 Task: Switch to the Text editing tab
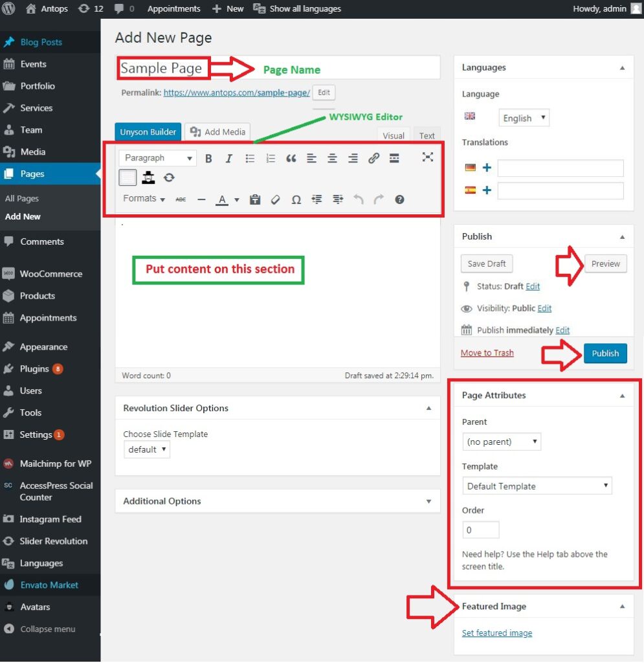click(x=427, y=135)
